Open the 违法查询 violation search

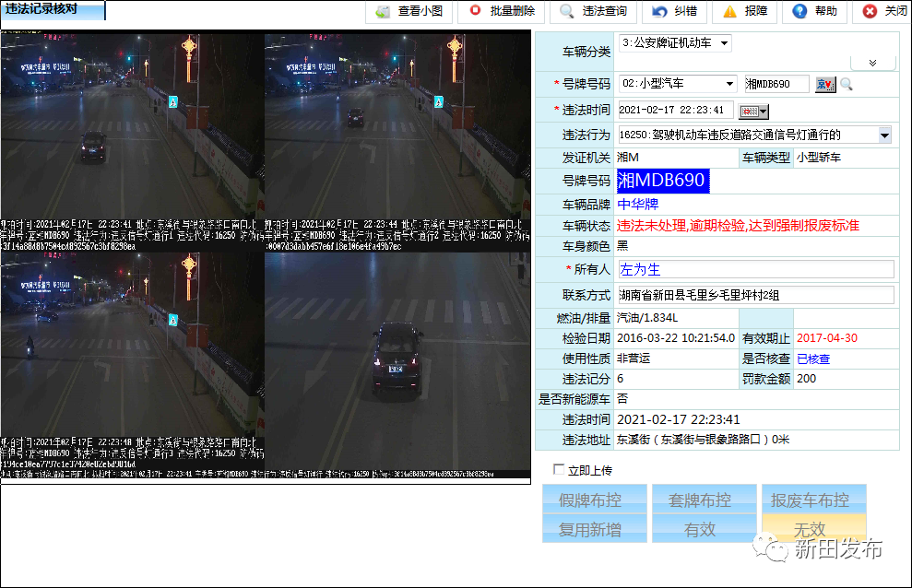point(595,11)
